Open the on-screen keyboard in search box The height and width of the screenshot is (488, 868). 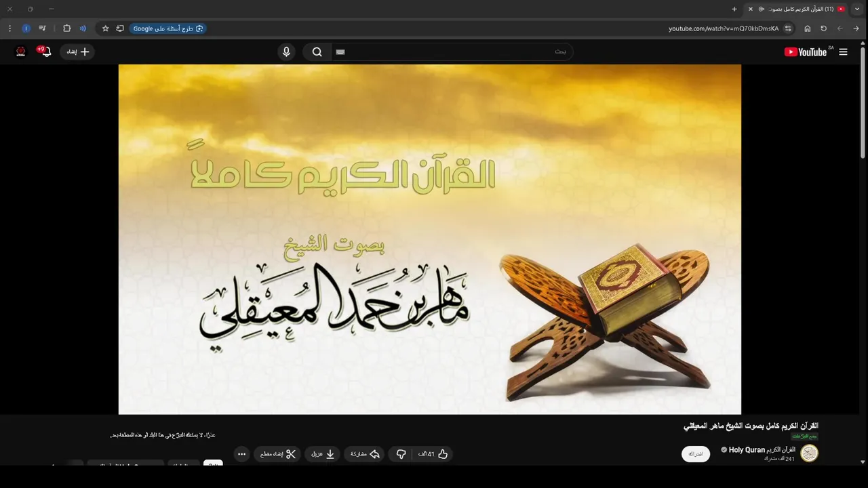pyautogui.click(x=340, y=52)
